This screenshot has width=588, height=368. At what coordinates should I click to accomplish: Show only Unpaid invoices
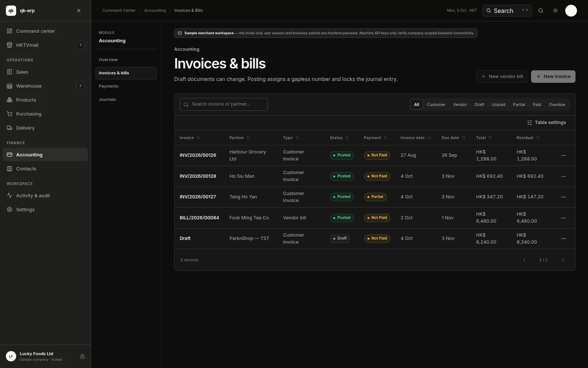click(498, 105)
